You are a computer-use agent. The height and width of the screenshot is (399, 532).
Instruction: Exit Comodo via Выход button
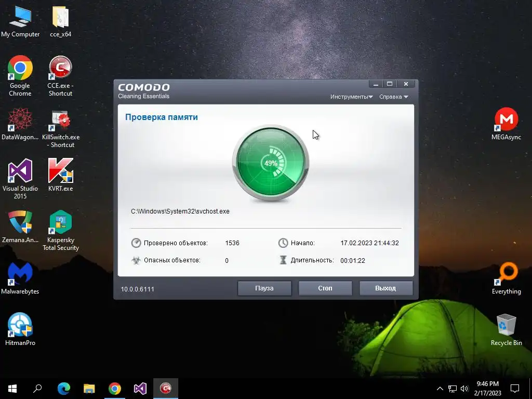coord(386,288)
